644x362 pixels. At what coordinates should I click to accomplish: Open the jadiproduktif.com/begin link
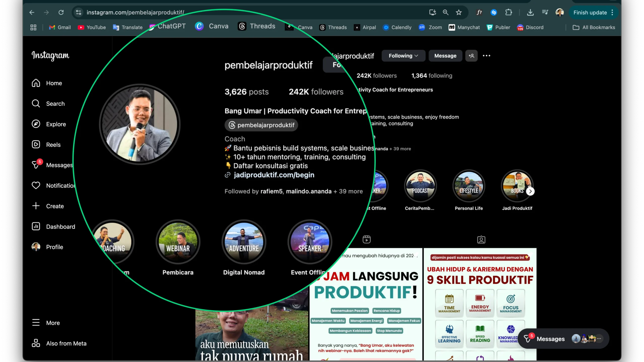tap(274, 175)
